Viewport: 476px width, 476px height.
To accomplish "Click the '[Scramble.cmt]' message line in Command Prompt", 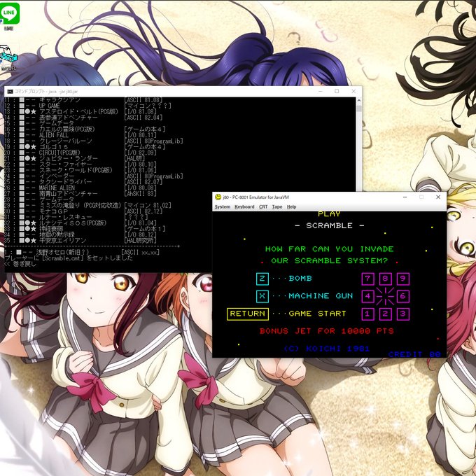I will [x=69, y=258].
